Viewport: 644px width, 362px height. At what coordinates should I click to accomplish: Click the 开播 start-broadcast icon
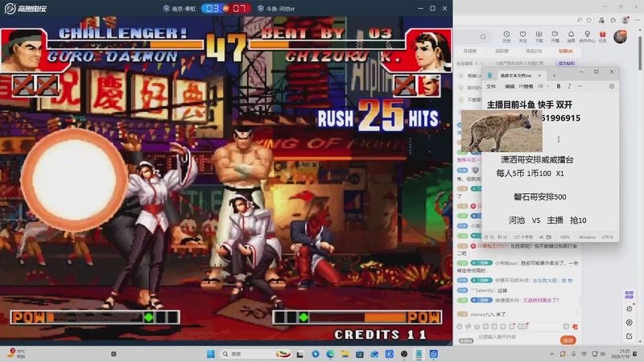click(x=555, y=36)
